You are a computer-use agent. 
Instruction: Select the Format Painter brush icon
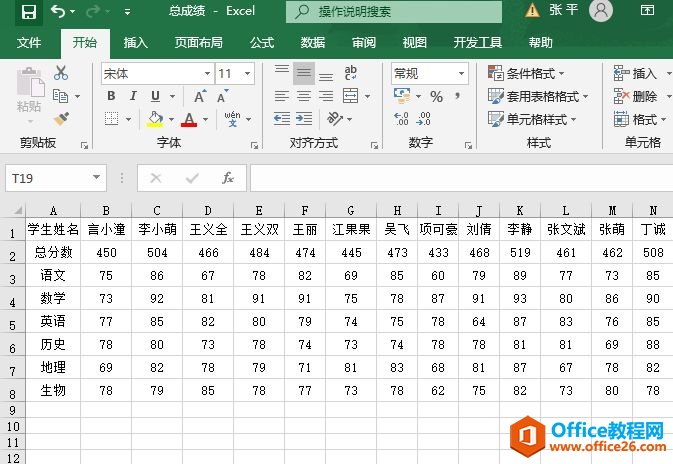pyautogui.click(x=61, y=119)
